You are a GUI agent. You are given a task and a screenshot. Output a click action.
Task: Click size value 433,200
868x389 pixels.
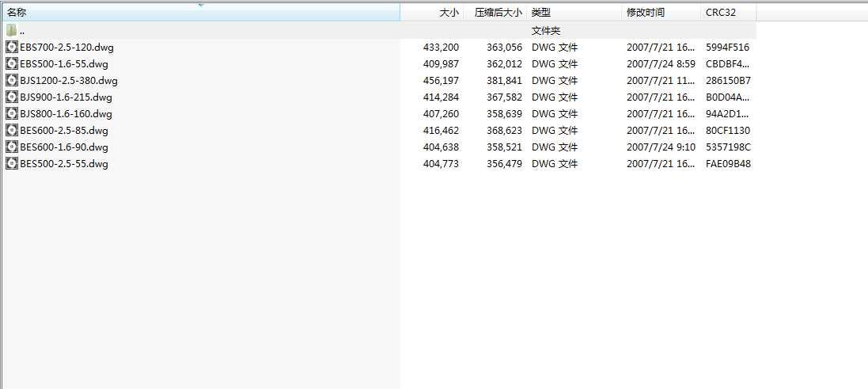click(x=441, y=47)
